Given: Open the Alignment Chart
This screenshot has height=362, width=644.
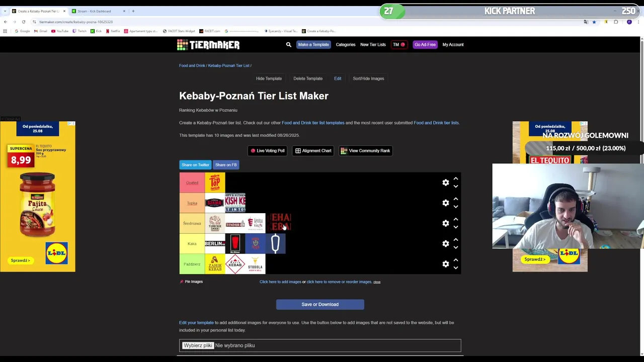Looking at the screenshot, I should point(313,151).
